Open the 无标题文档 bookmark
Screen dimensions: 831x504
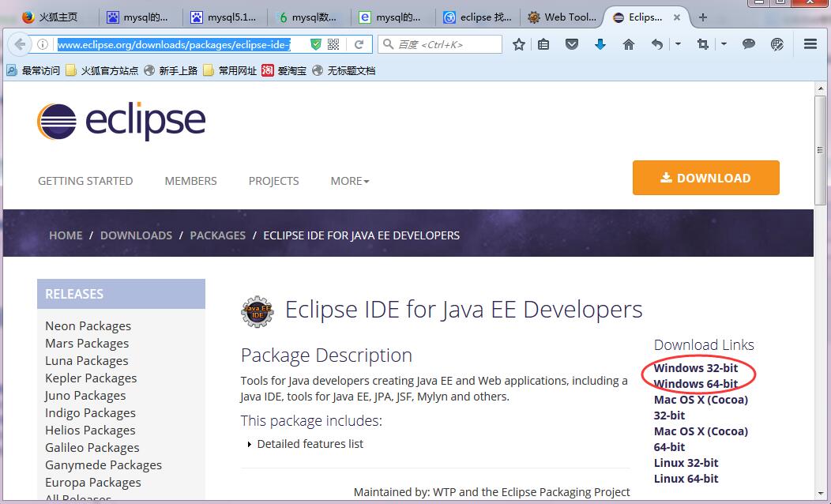(x=344, y=70)
